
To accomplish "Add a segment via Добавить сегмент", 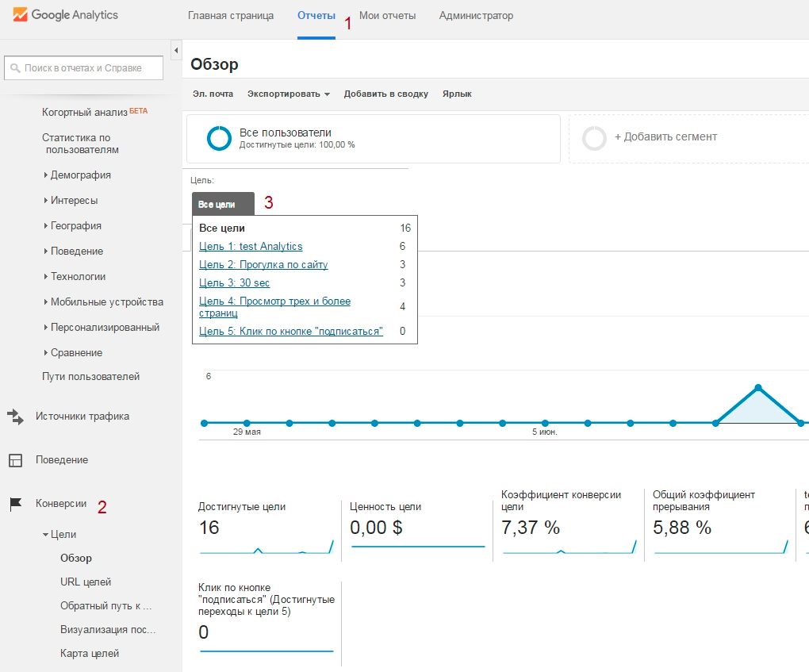I will [665, 137].
